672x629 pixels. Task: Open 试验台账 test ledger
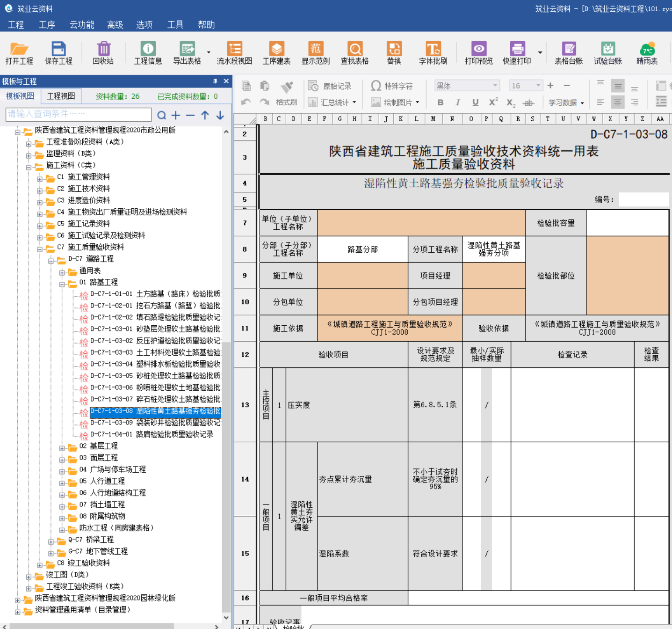point(608,53)
